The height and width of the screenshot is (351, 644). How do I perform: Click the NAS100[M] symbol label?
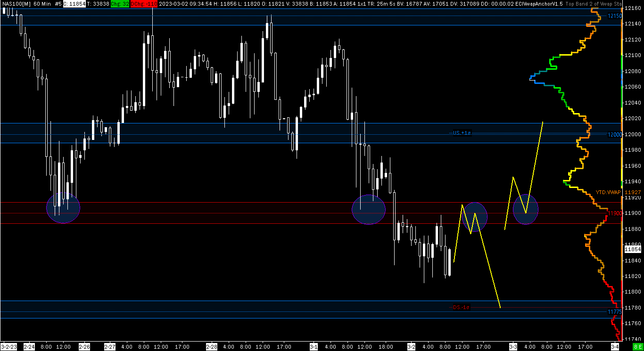click(16, 4)
